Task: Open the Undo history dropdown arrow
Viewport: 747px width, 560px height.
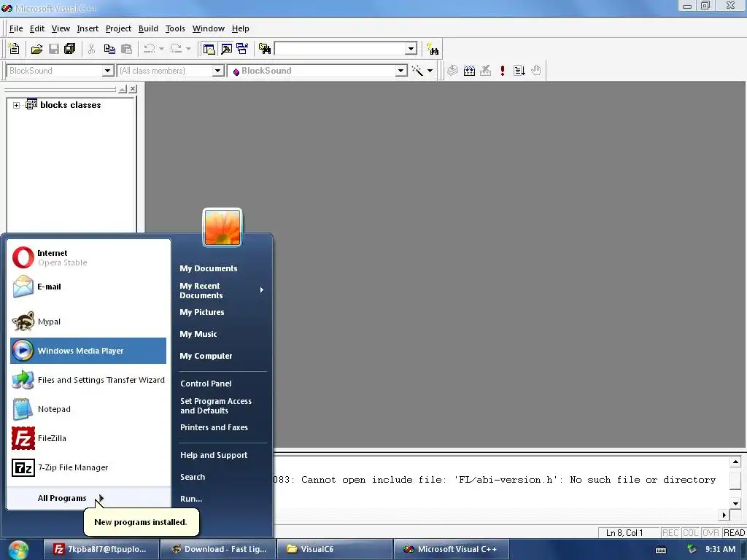Action: (161, 49)
